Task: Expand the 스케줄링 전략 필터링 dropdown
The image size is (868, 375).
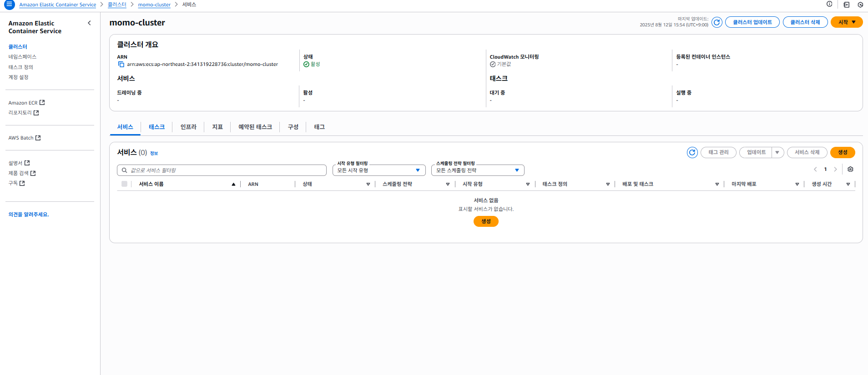Action: (x=478, y=170)
